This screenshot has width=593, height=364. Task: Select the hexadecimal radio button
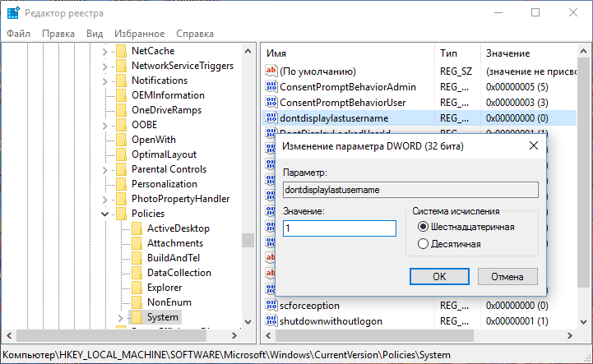(424, 227)
